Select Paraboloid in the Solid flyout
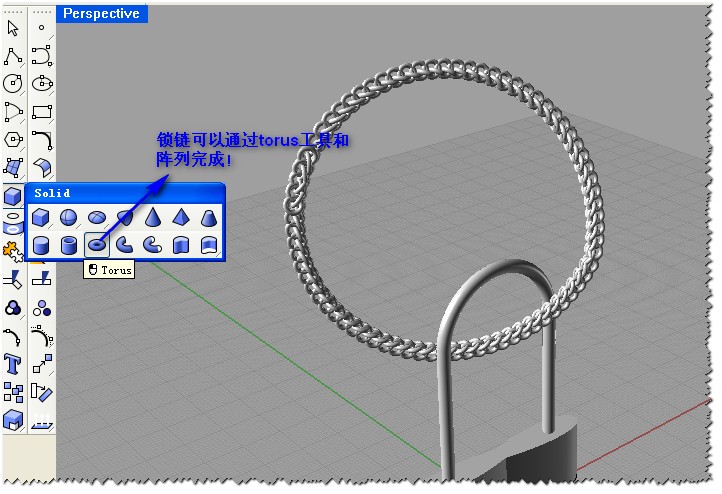 click(x=125, y=217)
